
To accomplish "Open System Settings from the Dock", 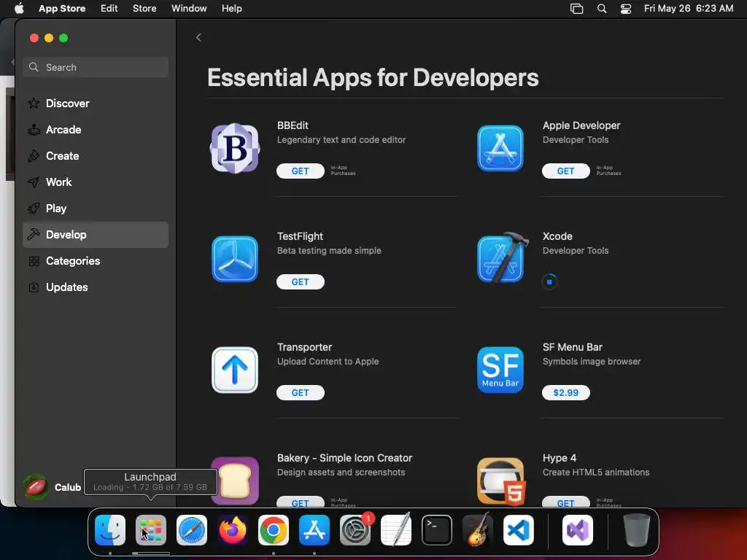I will point(355,530).
